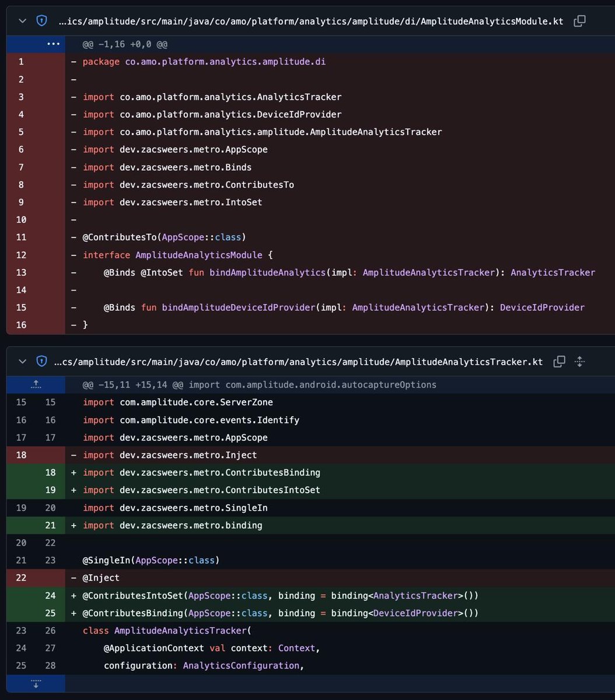The width and height of the screenshot is (615, 700).
Task: Select added line number 25 in Tracker.kt
Action: pyautogui.click(x=51, y=613)
